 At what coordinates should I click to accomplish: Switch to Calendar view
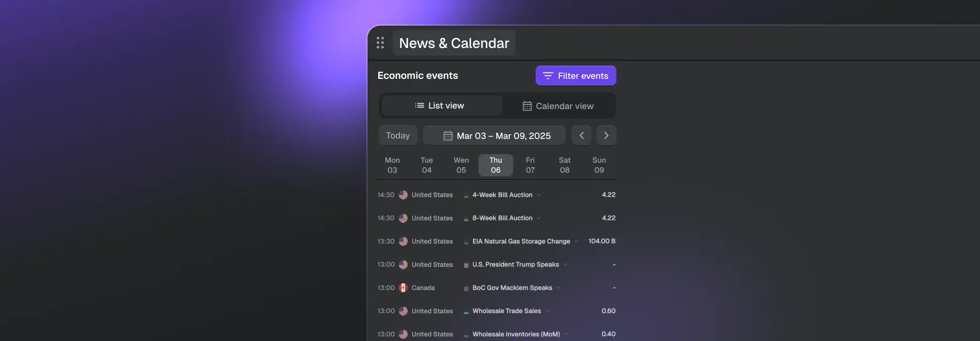coord(558,106)
